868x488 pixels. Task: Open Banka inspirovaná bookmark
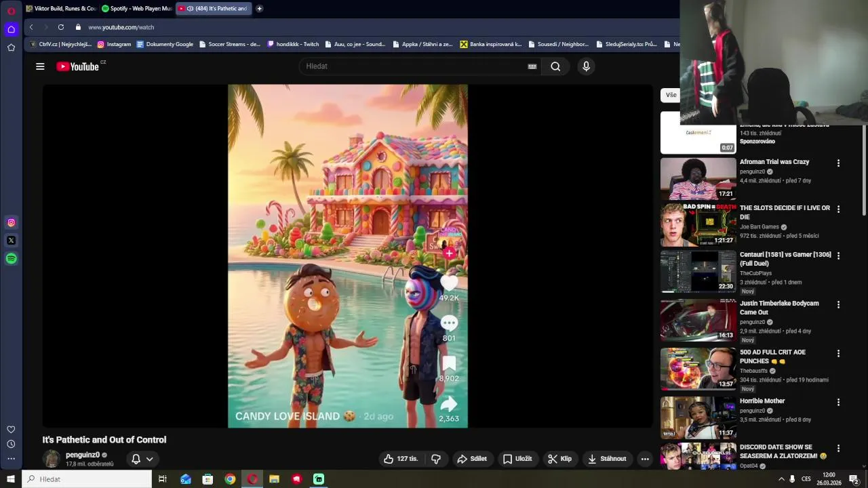(x=491, y=44)
